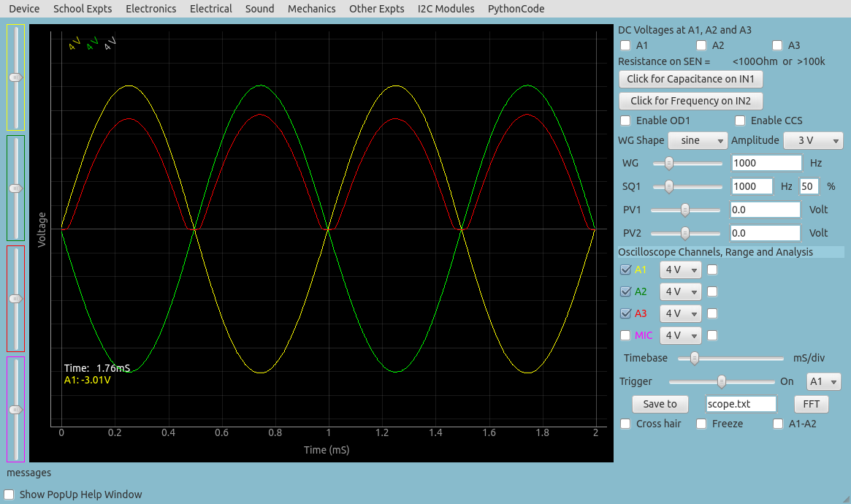Open the Sound menu
Screen dimensions: 851x504
pos(259,9)
